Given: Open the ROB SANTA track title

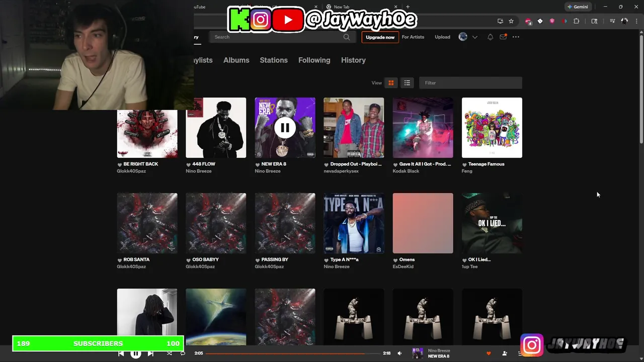Looking at the screenshot, I should tap(136, 260).
